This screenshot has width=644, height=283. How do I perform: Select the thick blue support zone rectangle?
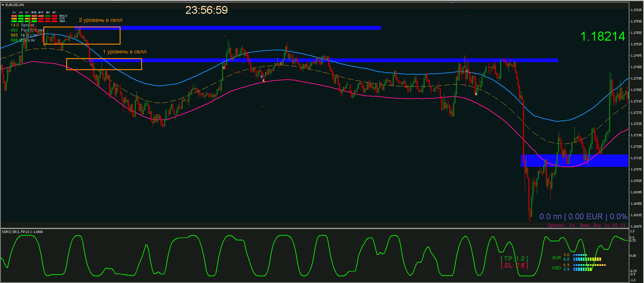(574, 160)
